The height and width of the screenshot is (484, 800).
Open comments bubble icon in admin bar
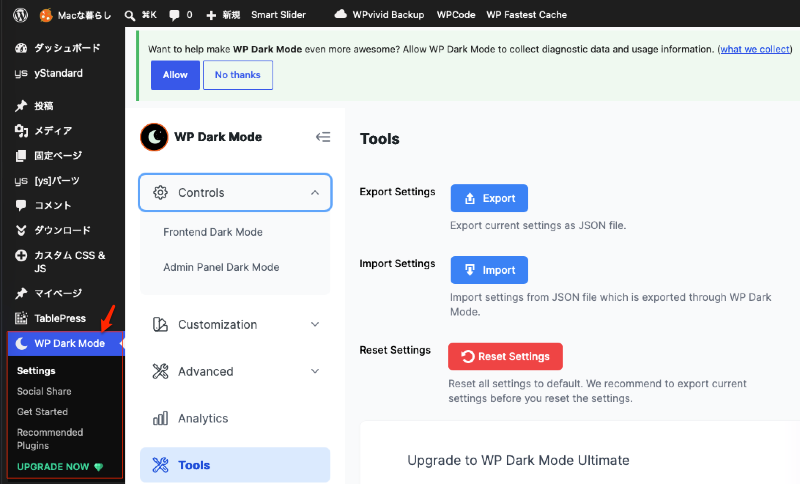click(174, 15)
